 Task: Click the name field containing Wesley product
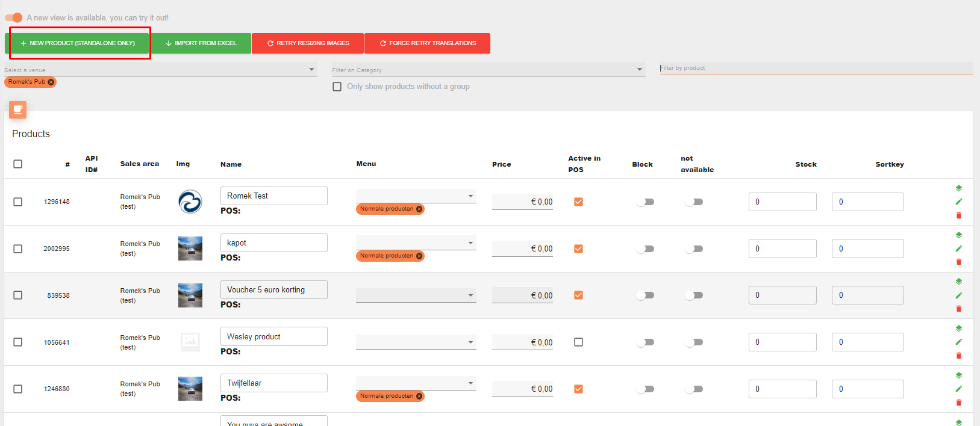click(x=274, y=336)
